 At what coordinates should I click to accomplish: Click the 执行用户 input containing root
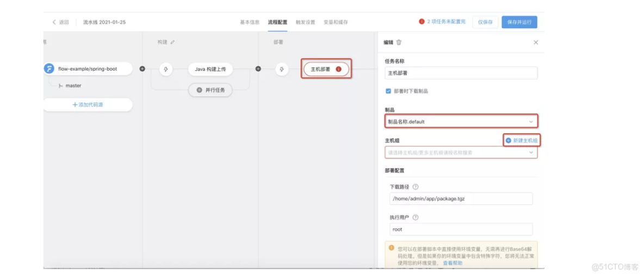pyautogui.click(x=461, y=229)
